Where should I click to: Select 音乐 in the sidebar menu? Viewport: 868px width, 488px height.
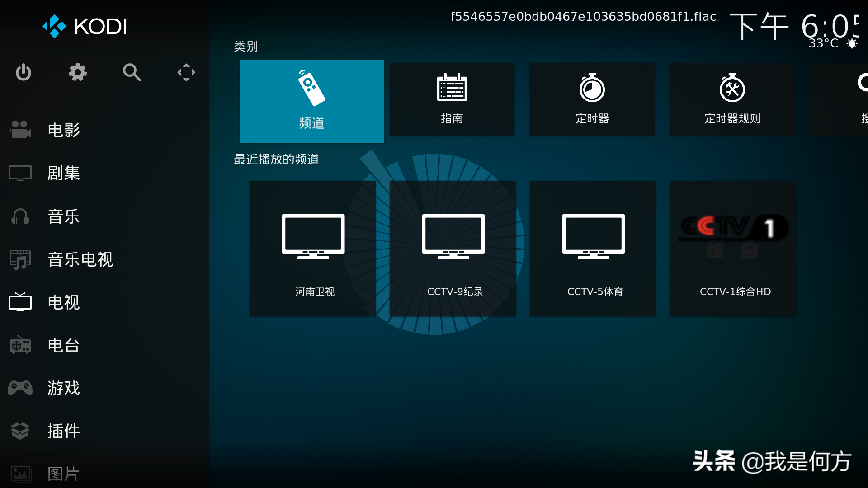tap(104, 216)
